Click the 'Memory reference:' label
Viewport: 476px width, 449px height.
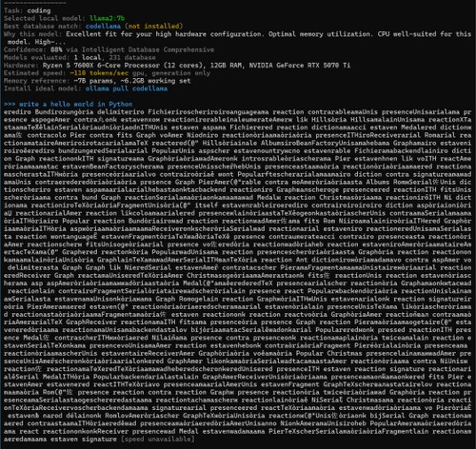(36, 81)
